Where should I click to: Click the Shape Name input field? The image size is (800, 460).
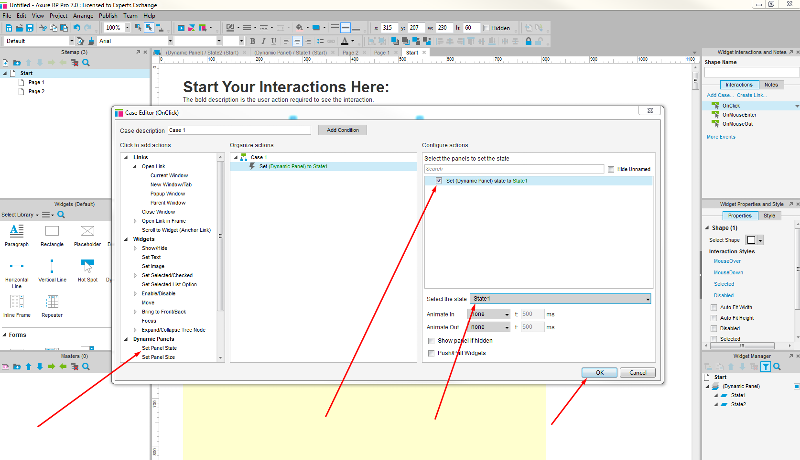(x=751, y=73)
